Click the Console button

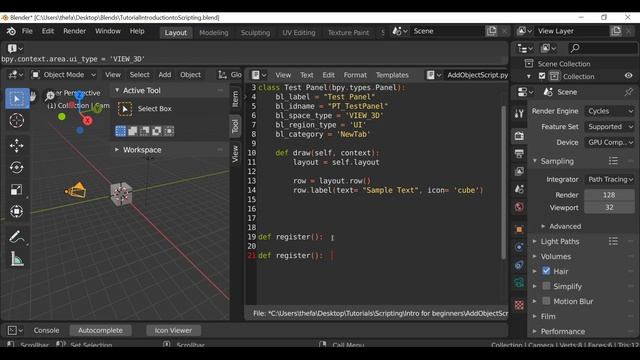(47, 330)
